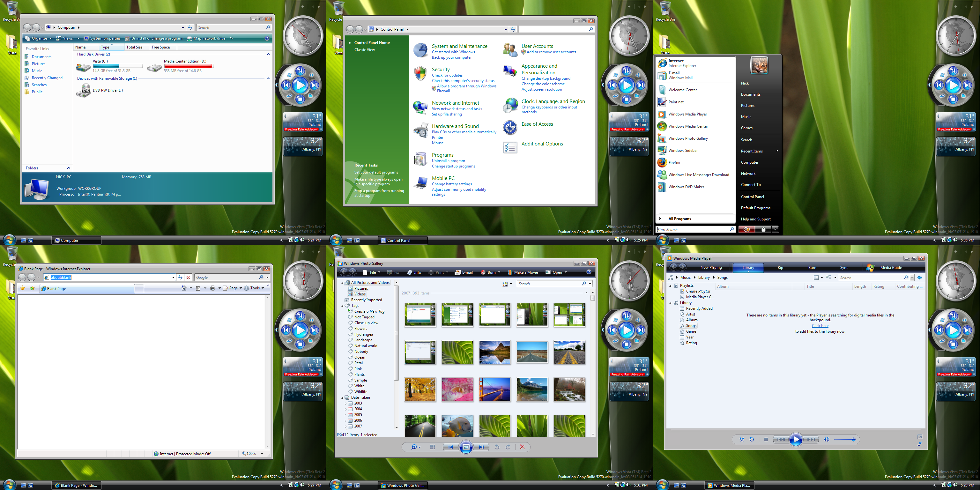Open Help and Support from Start menu
This screenshot has height=490, width=980.
[x=755, y=219]
